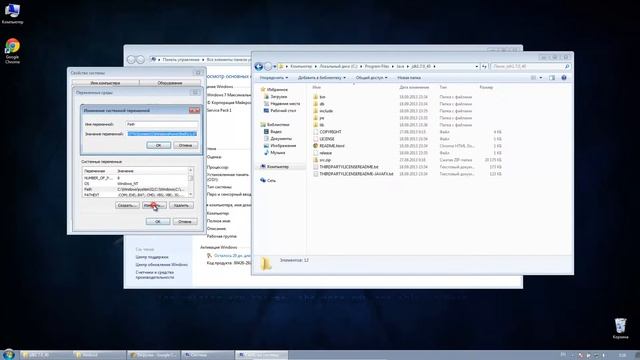
Task: Open the Упорядочить dropdown menu
Action: (274, 78)
